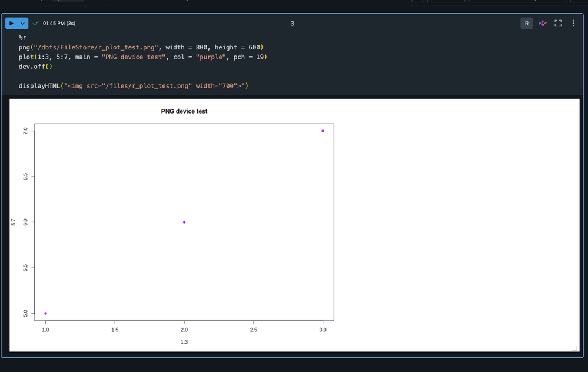Click the "PNG device test" plot title

[184, 111]
